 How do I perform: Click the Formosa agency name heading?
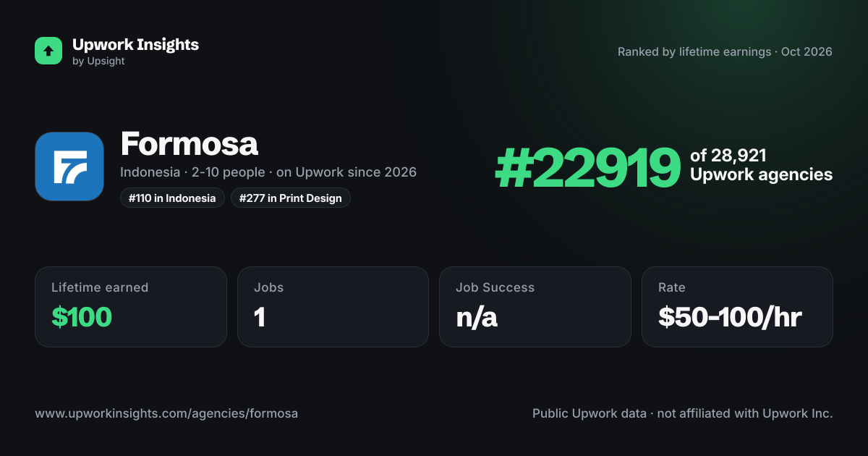[x=190, y=143]
